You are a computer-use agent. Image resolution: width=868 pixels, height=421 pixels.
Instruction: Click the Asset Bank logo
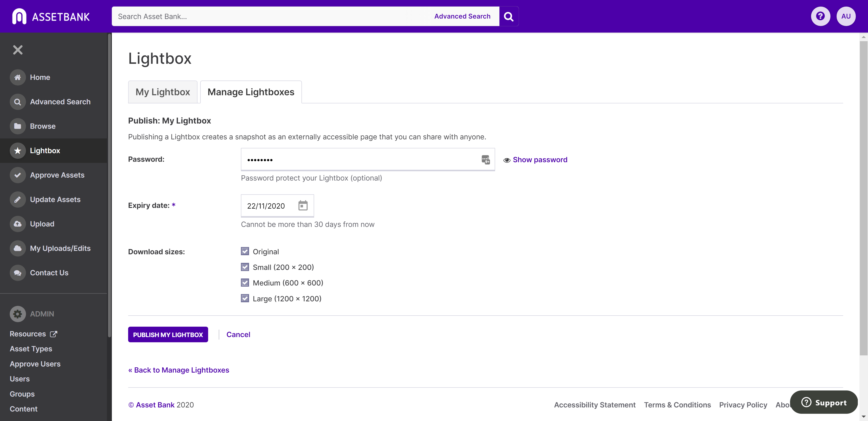click(51, 16)
